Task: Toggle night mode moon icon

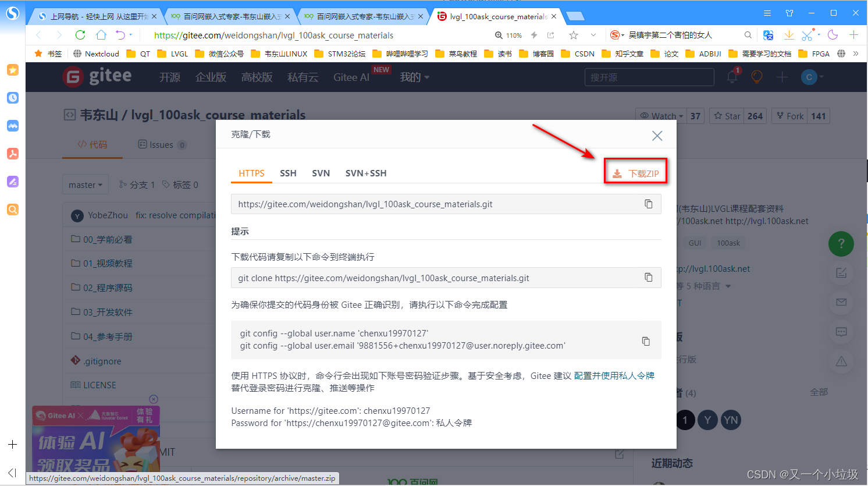Action: coord(833,35)
